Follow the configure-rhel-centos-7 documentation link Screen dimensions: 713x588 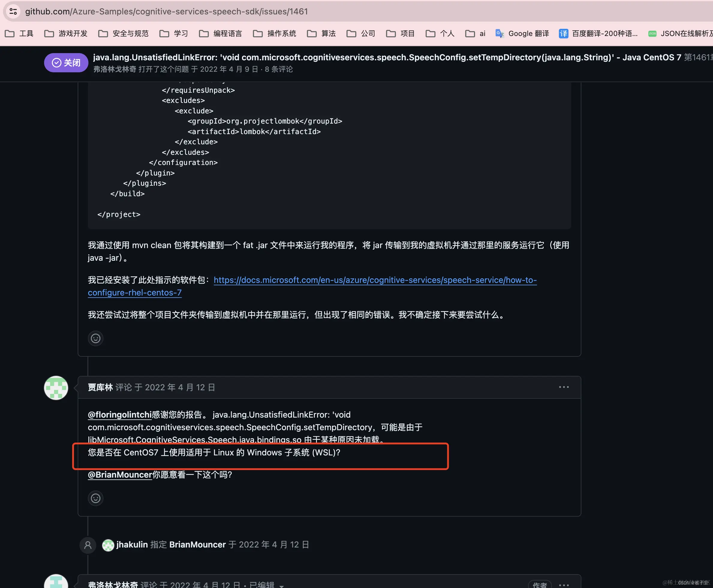click(134, 292)
